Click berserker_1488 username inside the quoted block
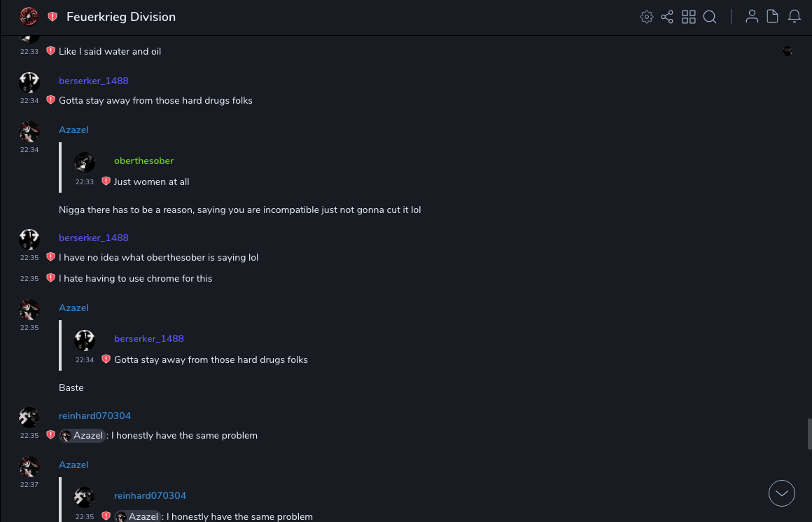812x522 pixels. 148,338
